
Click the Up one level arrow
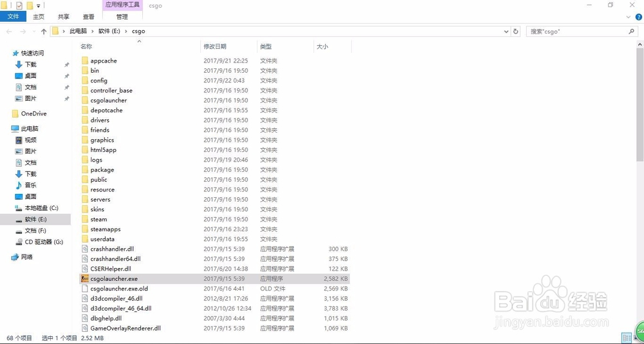click(x=44, y=31)
